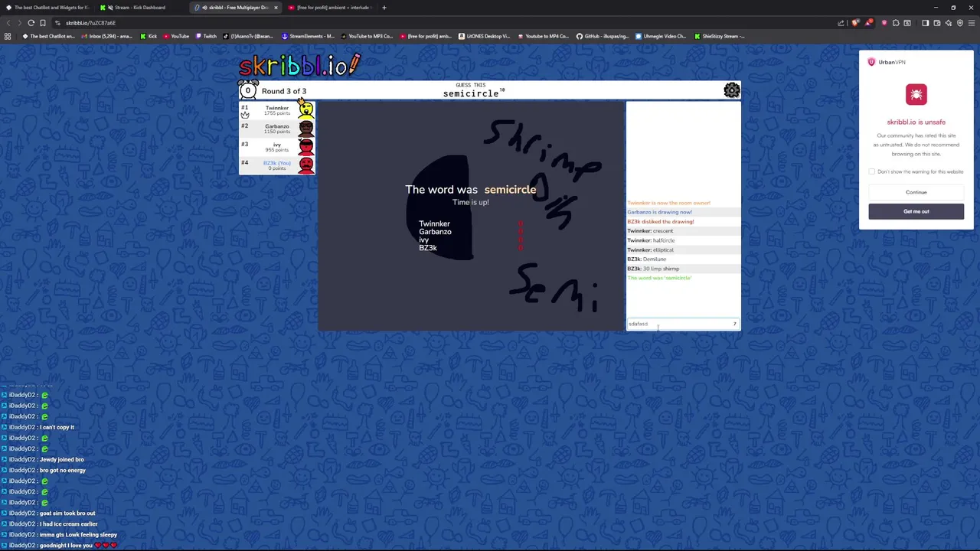The image size is (980, 551).
Task: Click ivy's red avatar
Action: pos(306,146)
